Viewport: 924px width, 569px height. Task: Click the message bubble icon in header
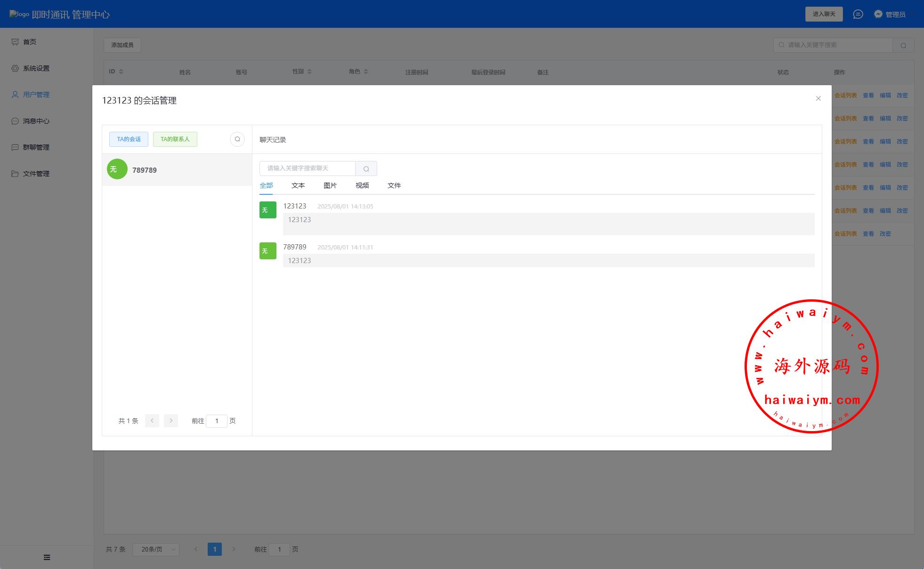[858, 14]
